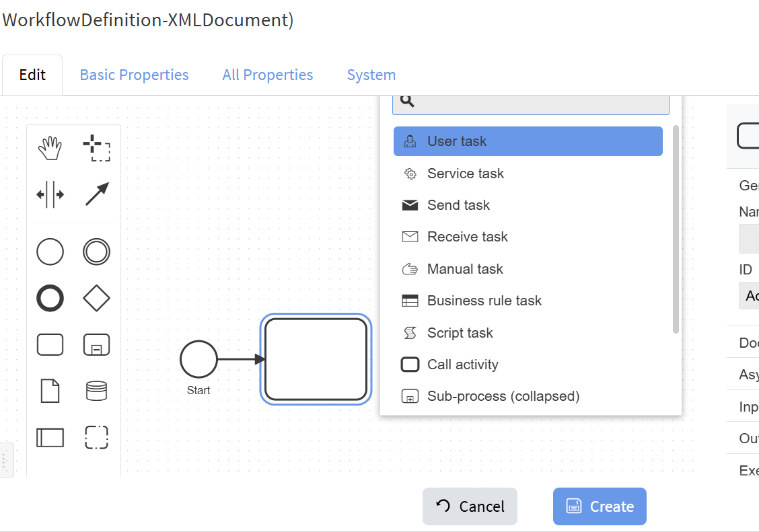
Task: Insert an expanded sub-process from palette
Action: (x=96, y=344)
